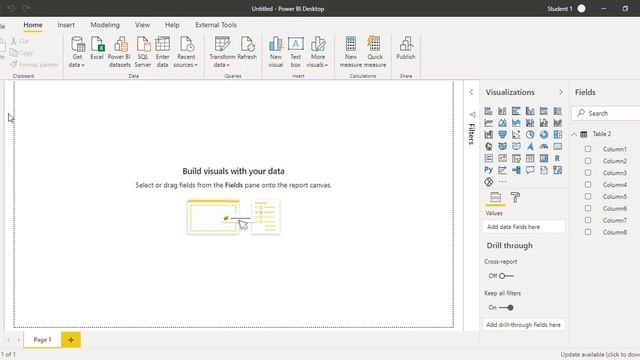Go to the View tab
Image resolution: width=640 pixels, height=360 pixels.
tap(142, 25)
